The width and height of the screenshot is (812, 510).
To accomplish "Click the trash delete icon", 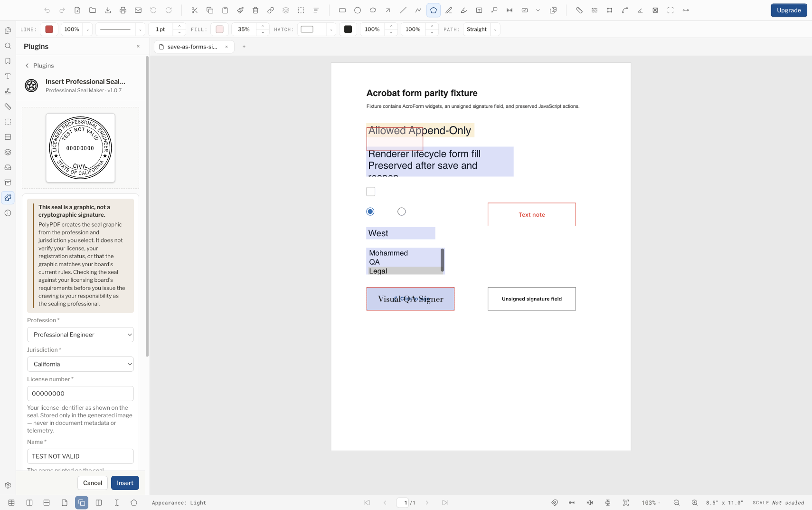I will tap(255, 10).
